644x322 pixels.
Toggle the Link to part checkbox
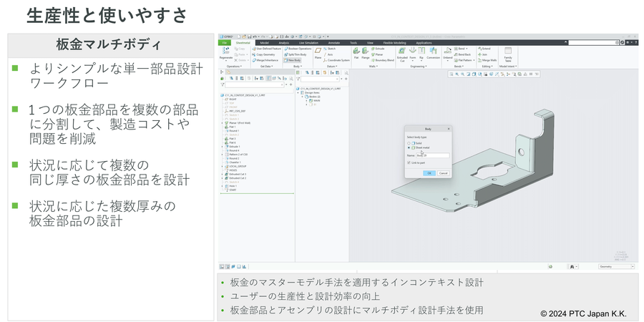click(409, 162)
